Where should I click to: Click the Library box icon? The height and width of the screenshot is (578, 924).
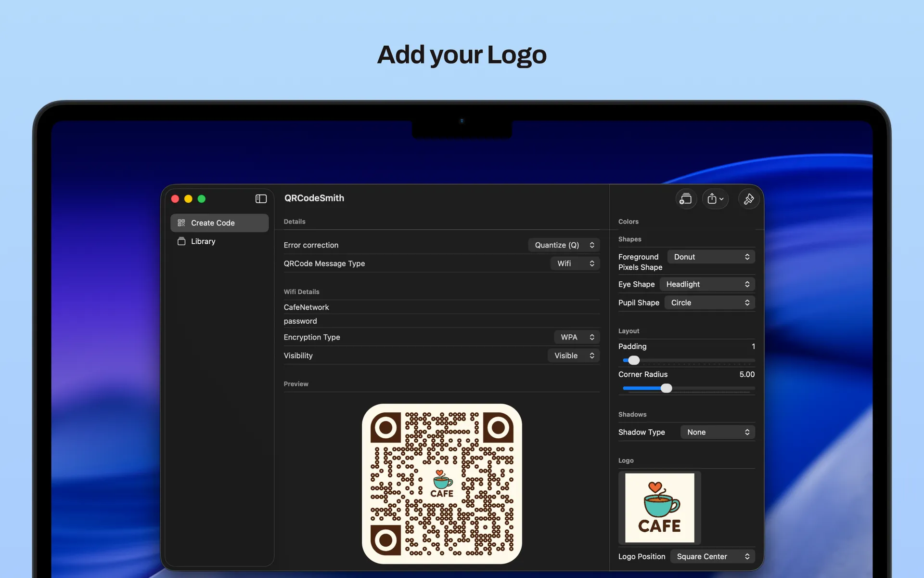[181, 241]
